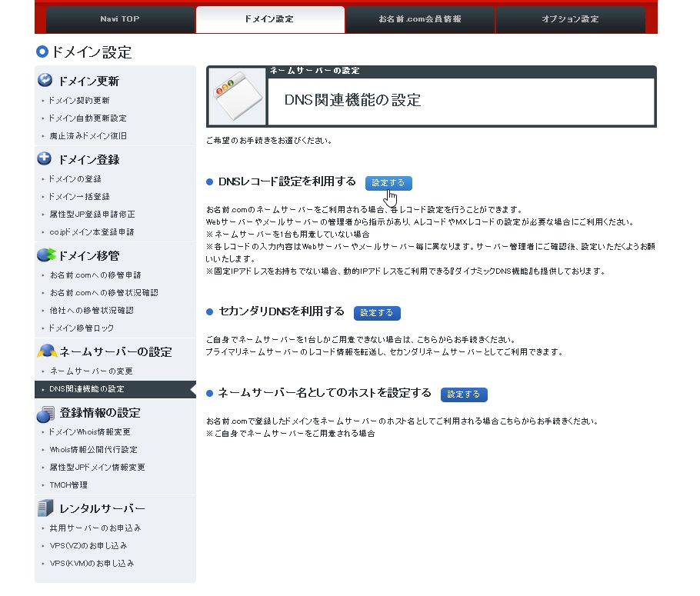Click the ネームサーバーの設定 sidebar heading
The width and height of the screenshot is (700, 596).
click(x=115, y=351)
